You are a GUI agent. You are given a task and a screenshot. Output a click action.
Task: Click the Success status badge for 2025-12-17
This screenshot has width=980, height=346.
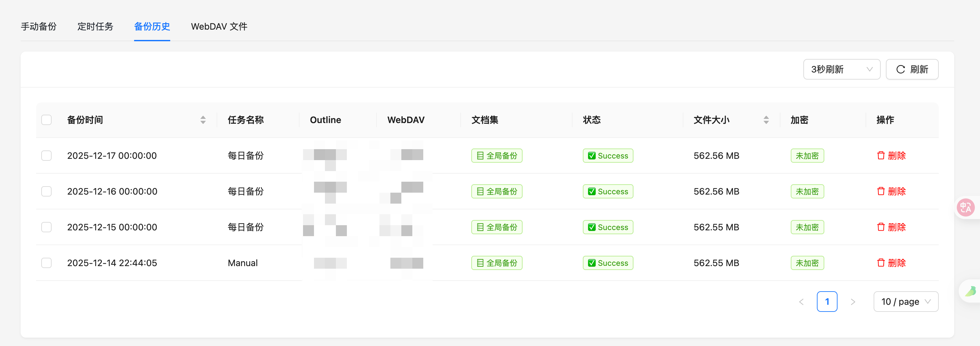tap(608, 156)
